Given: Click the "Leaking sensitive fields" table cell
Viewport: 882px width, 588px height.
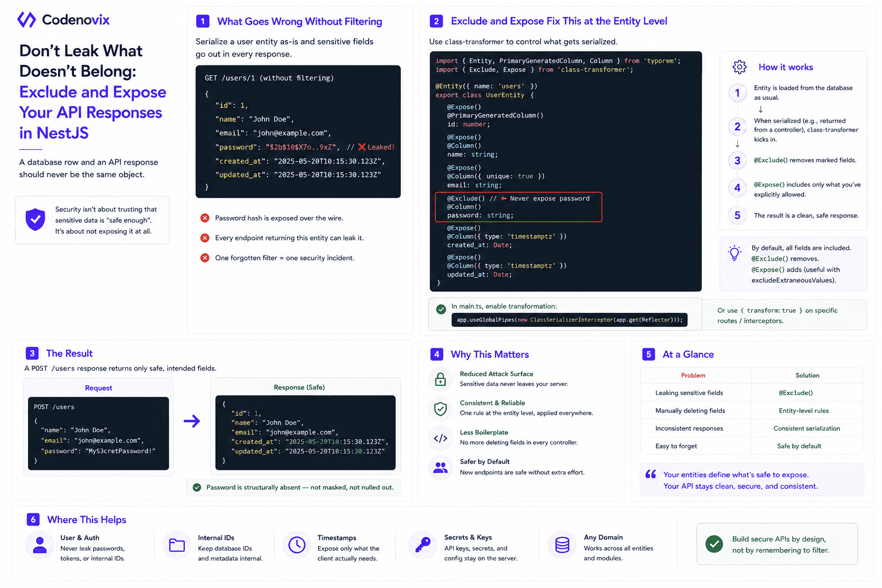Looking at the screenshot, I should click(x=689, y=393).
